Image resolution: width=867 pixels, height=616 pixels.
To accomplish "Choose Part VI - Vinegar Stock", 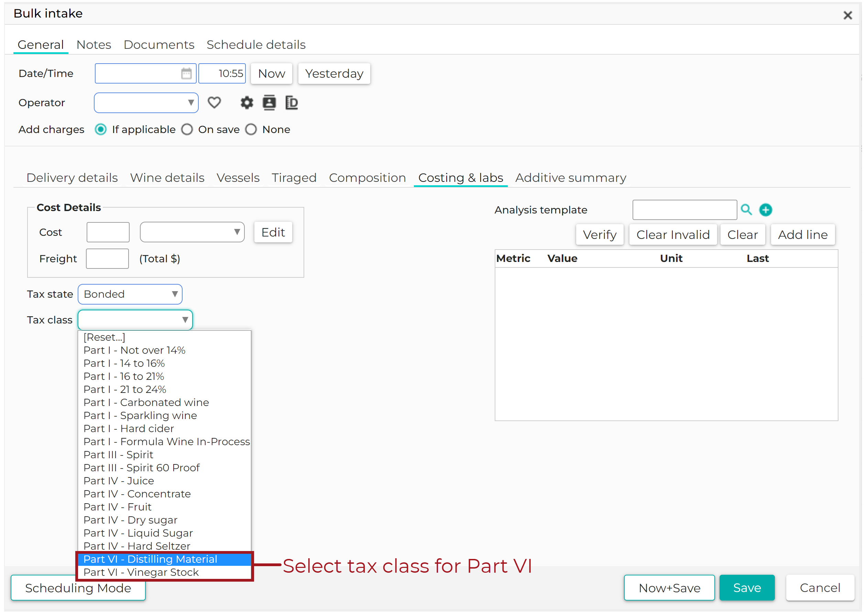I will click(164, 573).
